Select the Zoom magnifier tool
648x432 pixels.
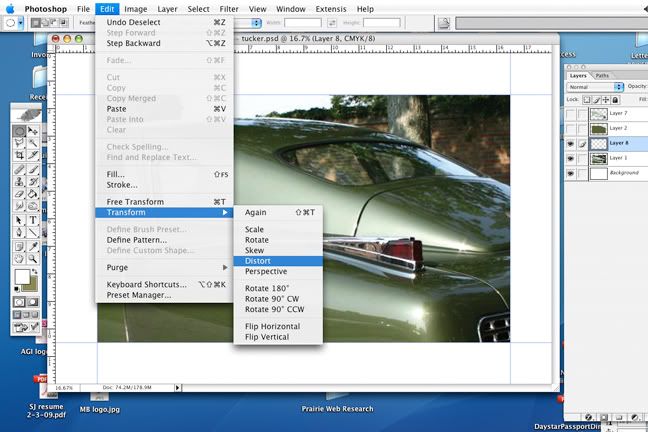[33, 259]
